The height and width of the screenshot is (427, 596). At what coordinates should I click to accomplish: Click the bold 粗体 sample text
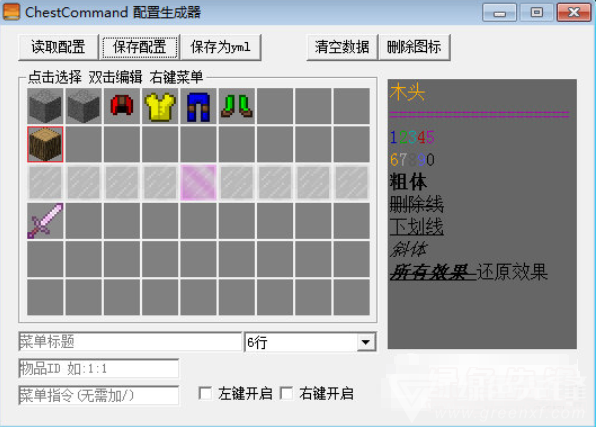[x=408, y=182]
